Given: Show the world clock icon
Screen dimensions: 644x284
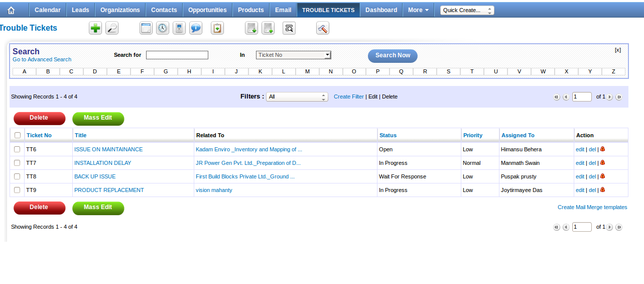Looking at the screenshot, I should click(x=163, y=28).
